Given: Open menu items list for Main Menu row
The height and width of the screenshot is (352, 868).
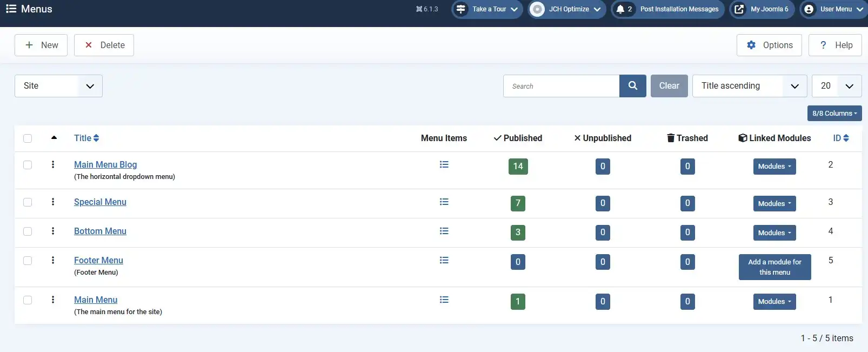Looking at the screenshot, I should tap(444, 300).
